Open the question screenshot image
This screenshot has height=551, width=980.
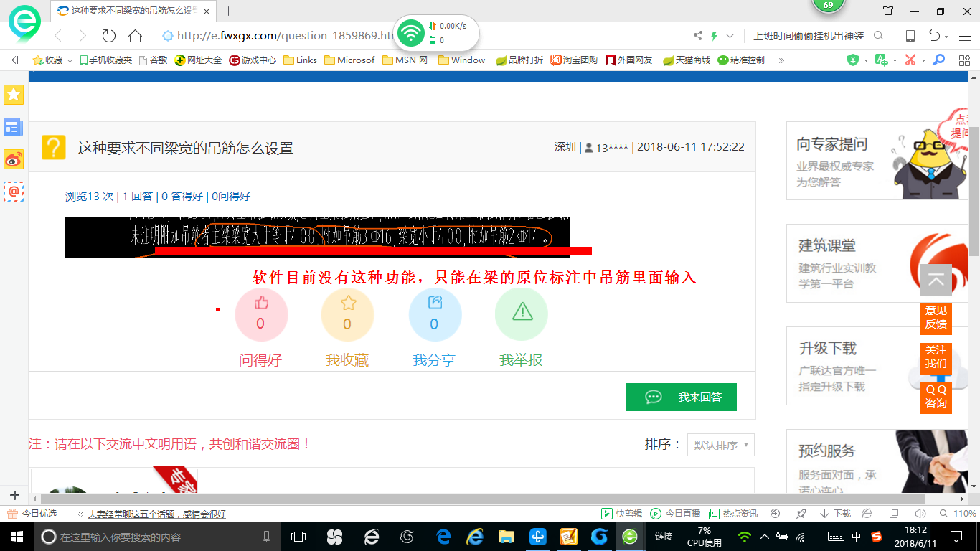click(318, 237)
